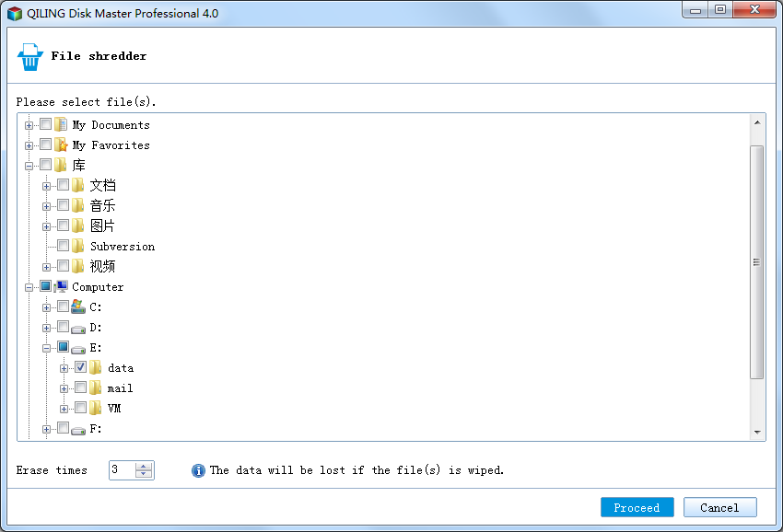Viewport: 783px width, 532px height.
Task: Check the D: drive checkbox
Action: 63,327
